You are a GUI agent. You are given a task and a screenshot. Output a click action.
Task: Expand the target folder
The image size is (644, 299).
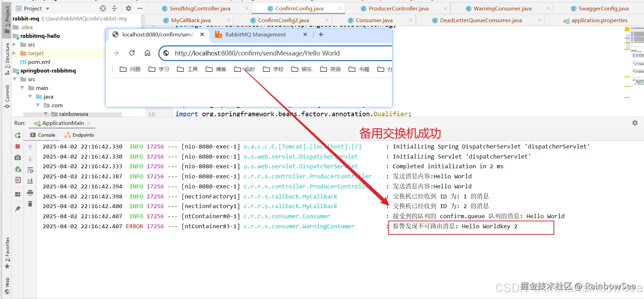point(14,53)
